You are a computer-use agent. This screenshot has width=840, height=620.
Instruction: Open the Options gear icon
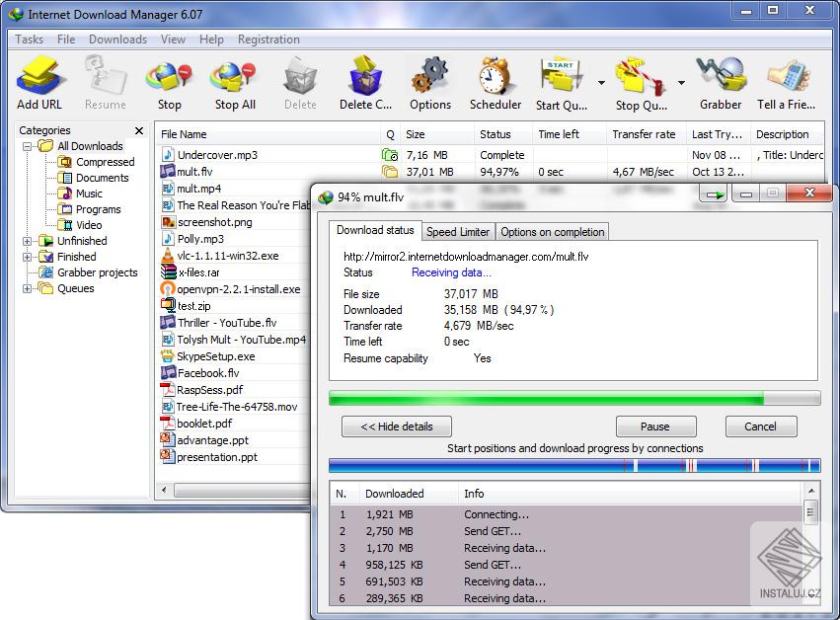pyautogui.click(x=430, y=74)
